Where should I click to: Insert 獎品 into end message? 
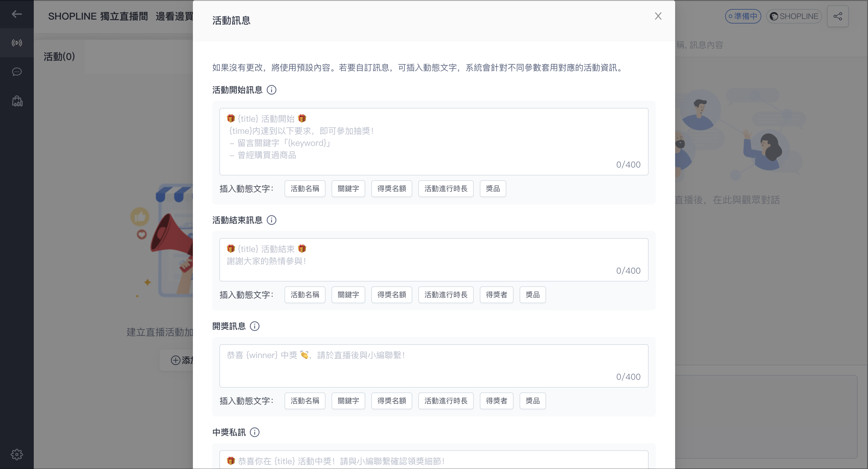(x=532, y=295)
